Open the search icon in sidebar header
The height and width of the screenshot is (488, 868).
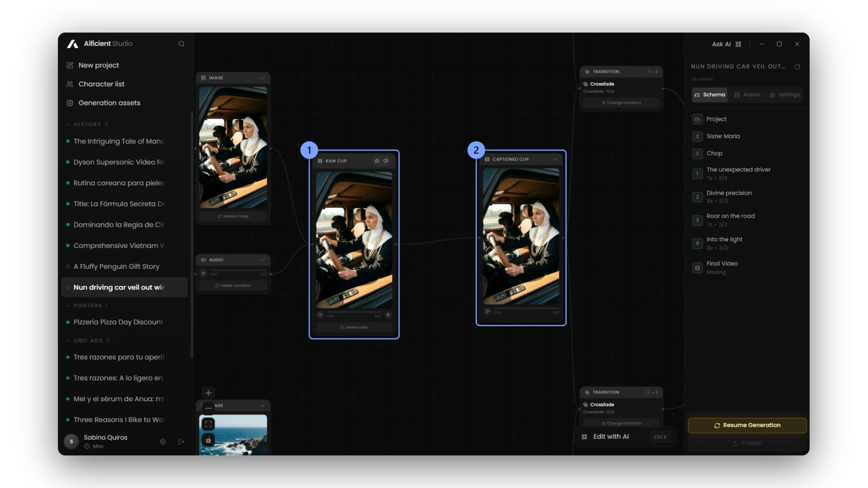pos(181,44)
